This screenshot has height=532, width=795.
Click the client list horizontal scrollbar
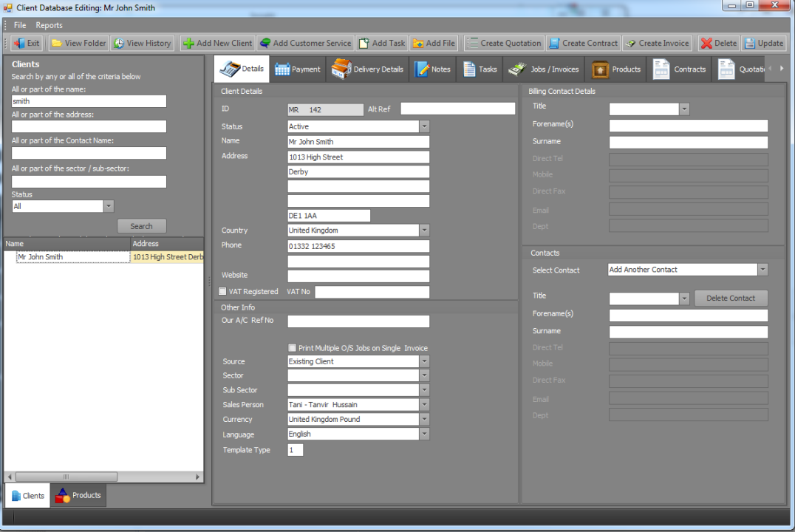(x=66, y=477)
